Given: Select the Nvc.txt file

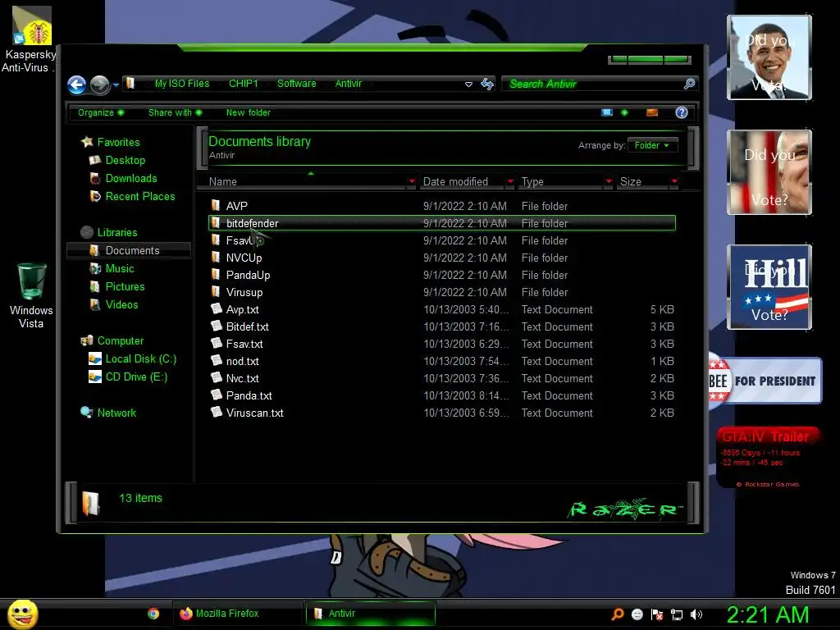Looking at the screenshot, I should point(442,378).
